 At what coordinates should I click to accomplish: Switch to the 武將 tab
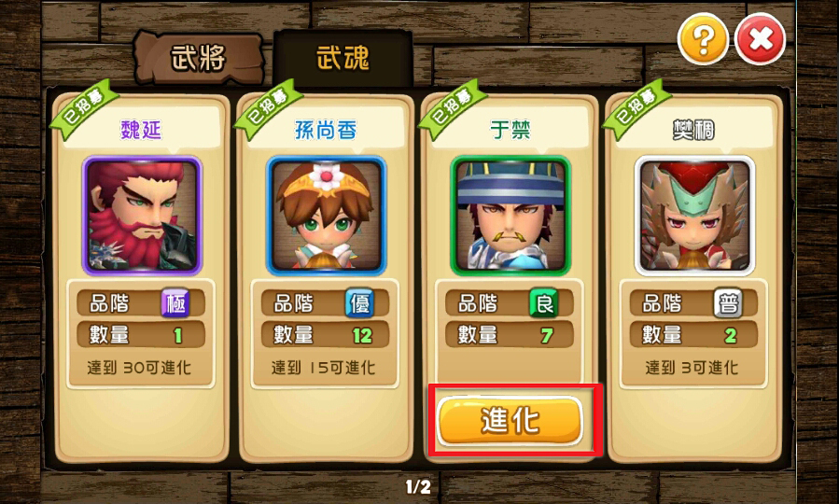click(198, 58)
